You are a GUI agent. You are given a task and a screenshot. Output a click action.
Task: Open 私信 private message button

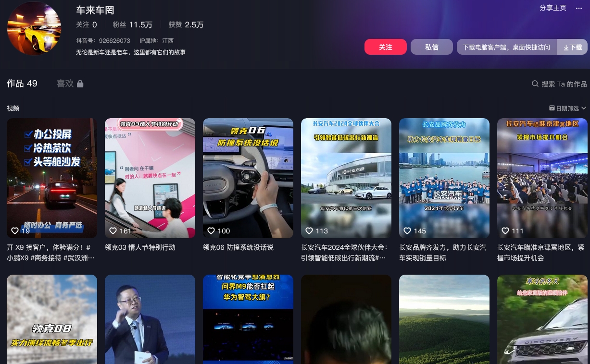(432, 47)
